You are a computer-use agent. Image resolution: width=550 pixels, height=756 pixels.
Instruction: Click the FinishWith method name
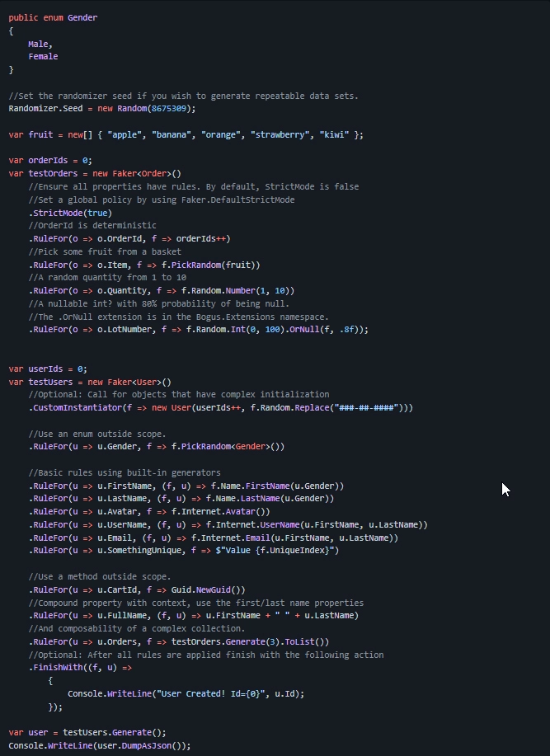click(59, 668)
